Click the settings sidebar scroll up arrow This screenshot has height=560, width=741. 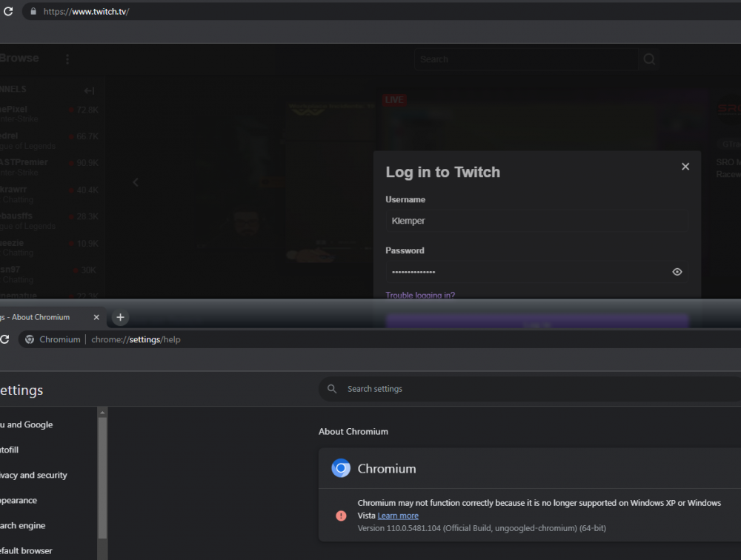[x=103, y=413]
